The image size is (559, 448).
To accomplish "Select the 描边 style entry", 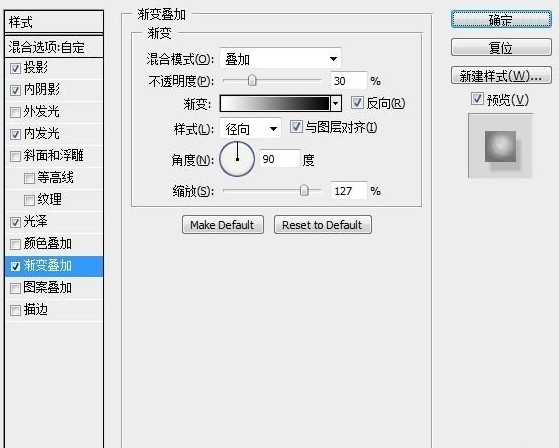I will pos(54,310).
